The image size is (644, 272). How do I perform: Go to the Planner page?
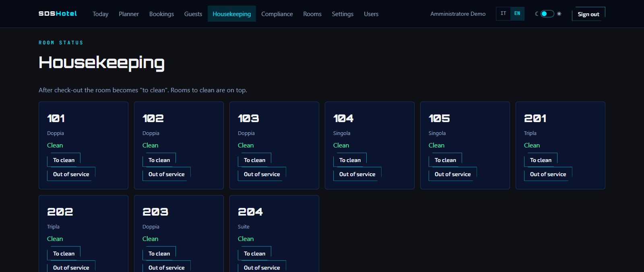point(129,14)
